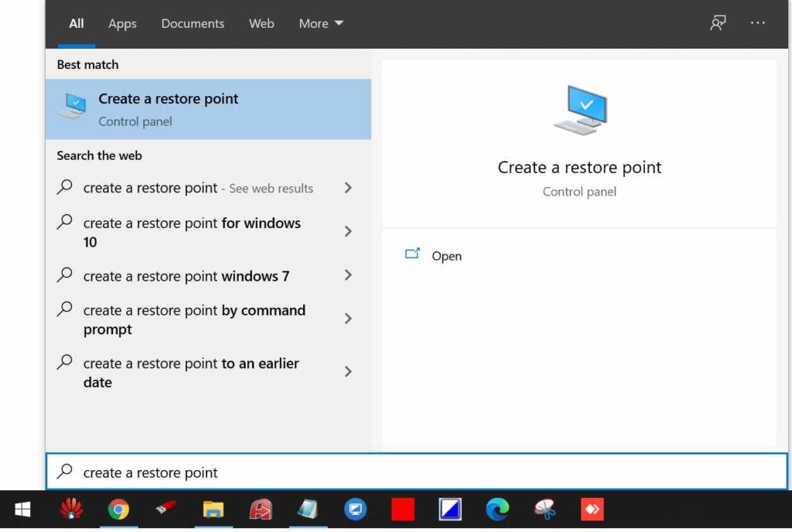Image resolution: width=792 pixels, height=532 pixels.
Task: Click the solid red square taskbar icon
Action: (x=402, y=510)
